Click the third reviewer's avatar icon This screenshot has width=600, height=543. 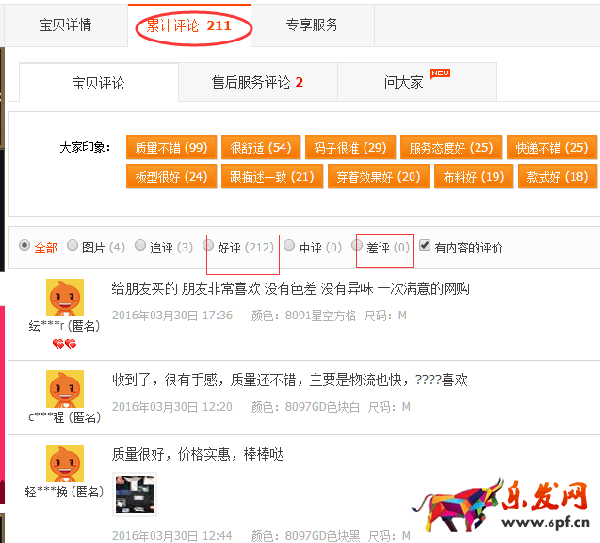(65, 464)
